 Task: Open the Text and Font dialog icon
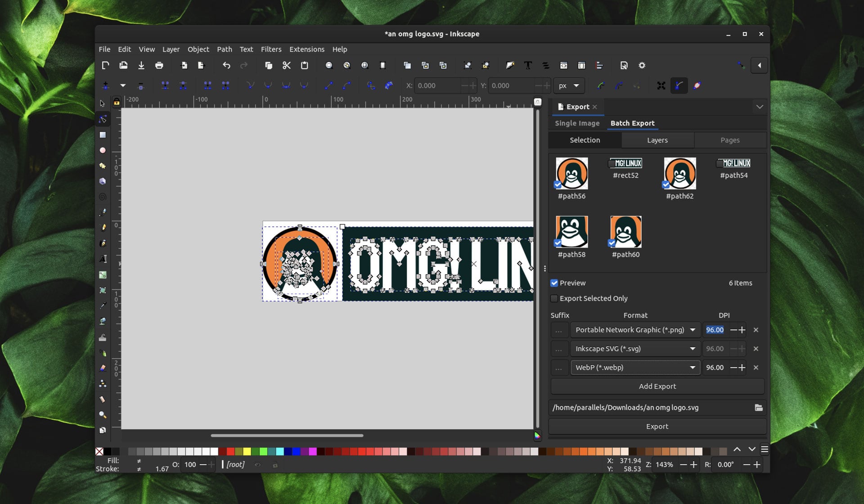528,66
